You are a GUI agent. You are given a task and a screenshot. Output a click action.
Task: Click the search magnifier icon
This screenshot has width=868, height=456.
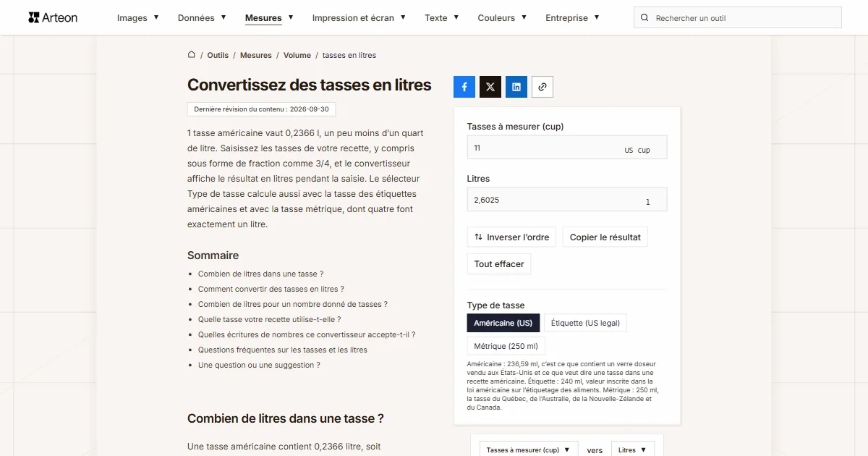(x=645, y=18)
